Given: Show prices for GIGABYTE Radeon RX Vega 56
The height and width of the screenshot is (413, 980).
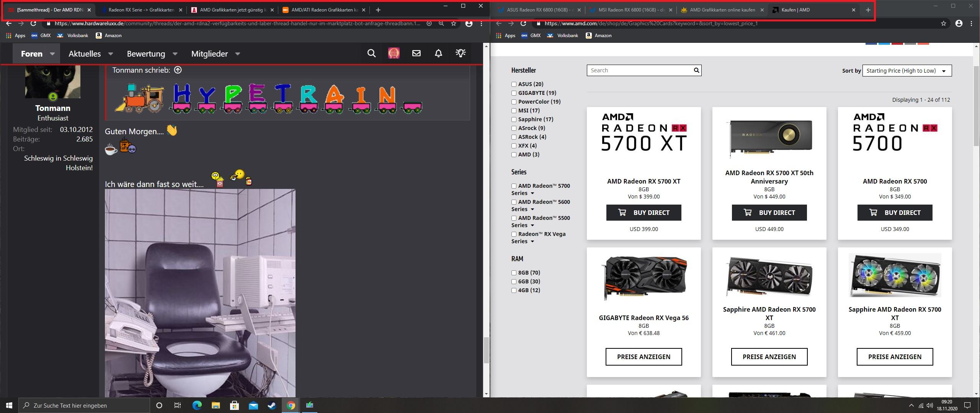Looking at the screenshot, I should point(644,357).
